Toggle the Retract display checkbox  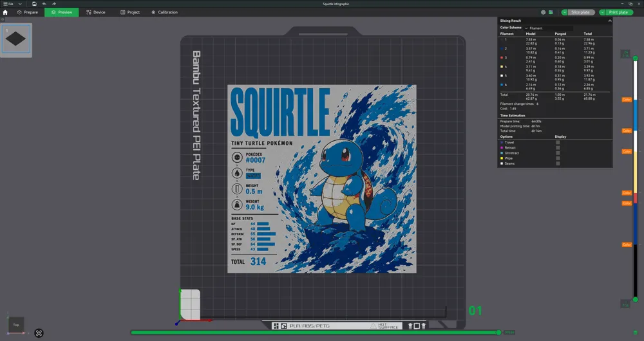tap(558, 148)
